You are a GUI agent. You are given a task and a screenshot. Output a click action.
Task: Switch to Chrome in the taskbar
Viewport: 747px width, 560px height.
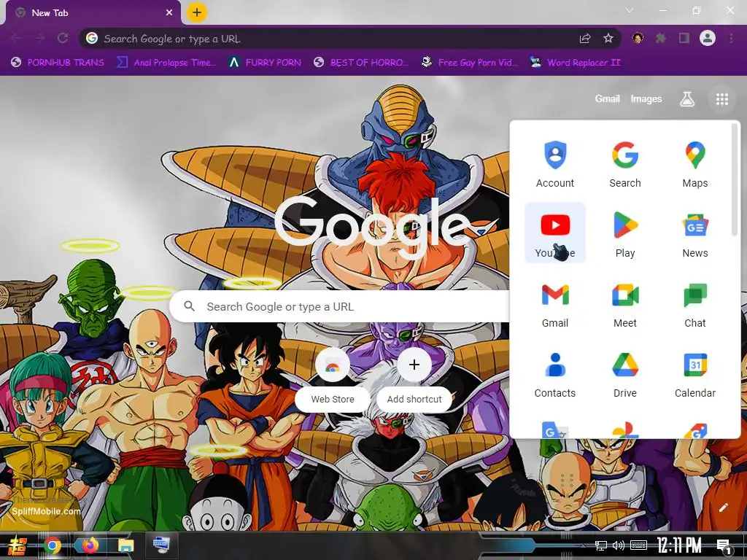[53, 545]
